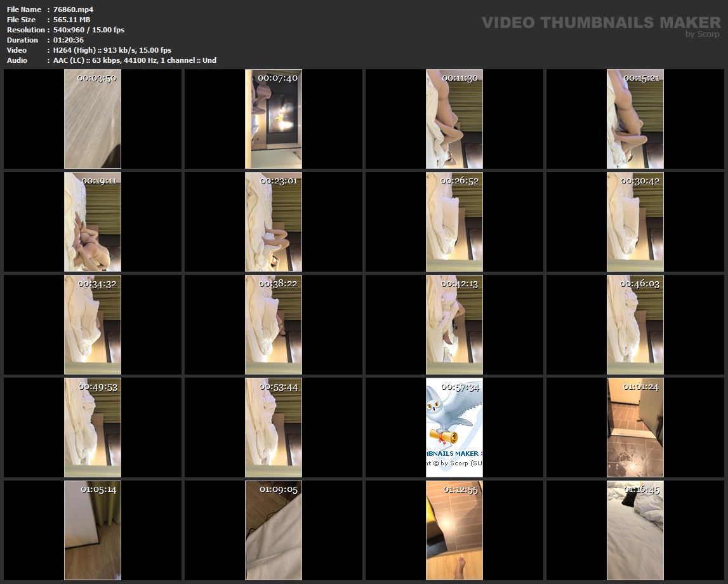Click the 00:26:52 timestamp label
Image resolution: width=728 pixels, height=584 pixels.
460,181
